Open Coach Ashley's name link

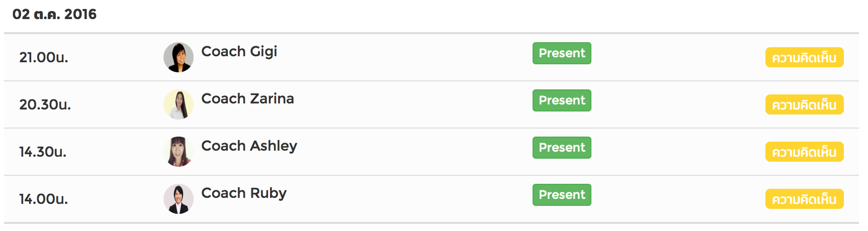249,146
